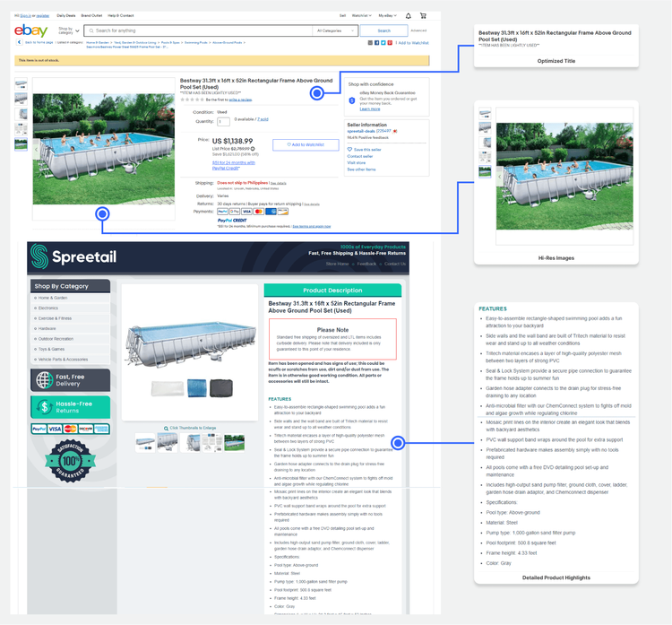Open Daily Deals in top bar
This screenshot has width=672, height=625.
[x=66, y=16]
